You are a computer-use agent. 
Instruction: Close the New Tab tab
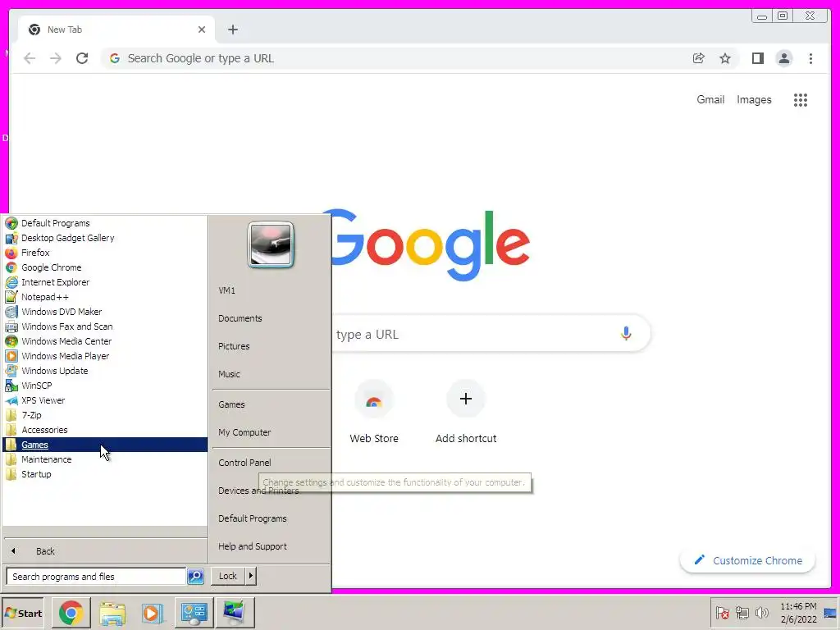[202, 30]
